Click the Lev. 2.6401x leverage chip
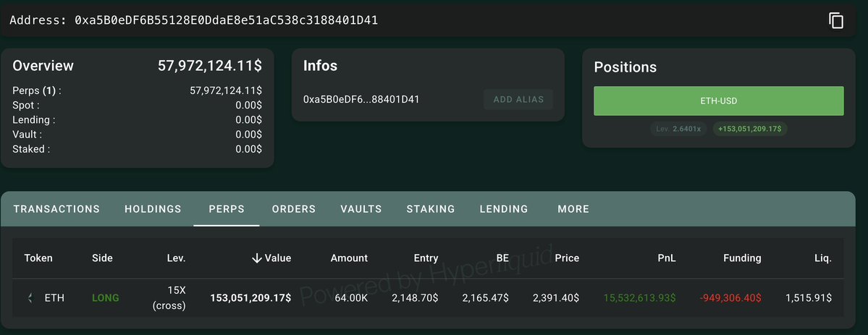Viewport: 868px width, 335px height. 679,129
